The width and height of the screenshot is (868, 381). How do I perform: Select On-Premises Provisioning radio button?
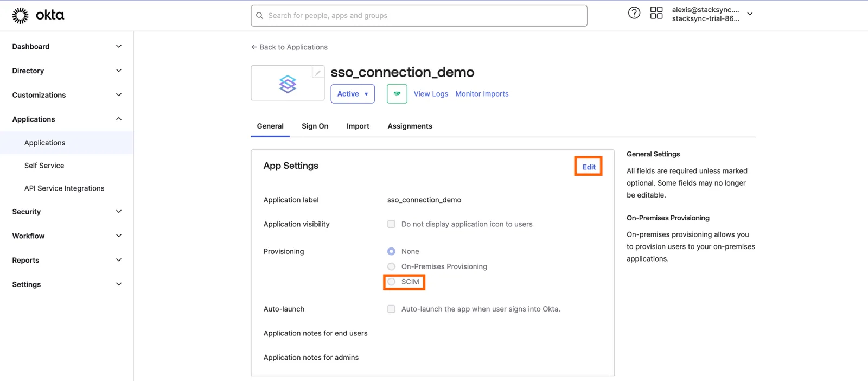[391, 266]
